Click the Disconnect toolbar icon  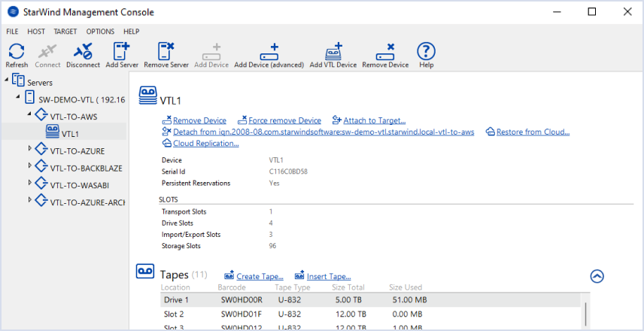tap(83, 52)
